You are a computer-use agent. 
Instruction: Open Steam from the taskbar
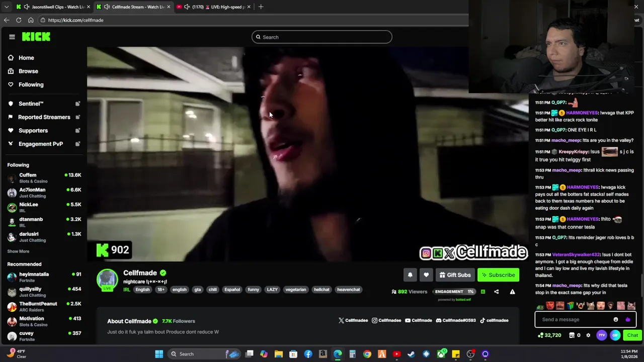[411, 354]
